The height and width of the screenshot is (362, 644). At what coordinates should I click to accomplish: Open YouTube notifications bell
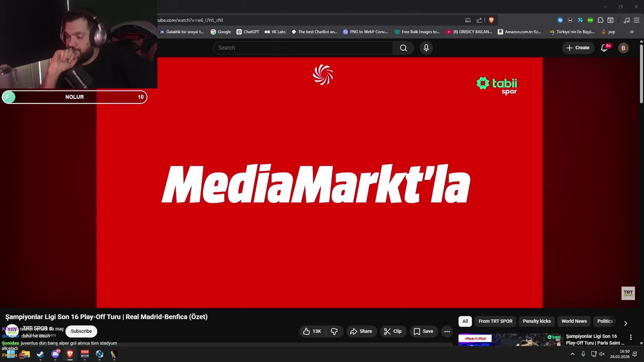605,48
